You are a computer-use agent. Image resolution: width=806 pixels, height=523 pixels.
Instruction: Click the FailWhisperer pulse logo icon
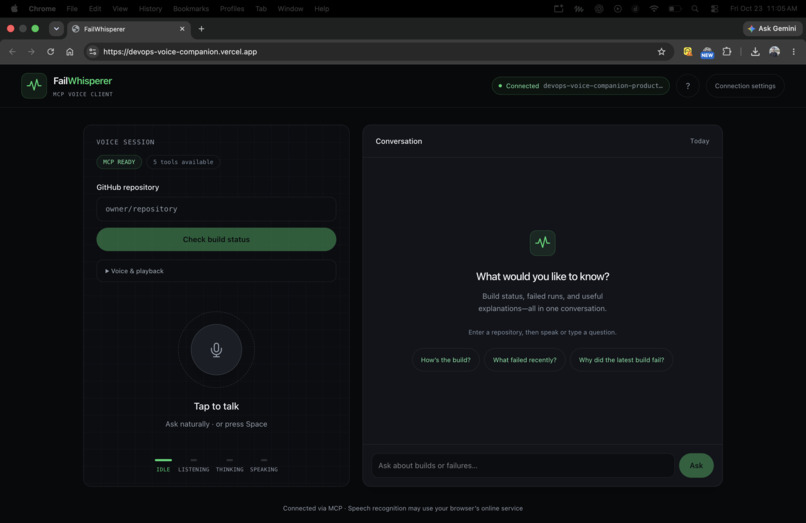tap(34, 85)
